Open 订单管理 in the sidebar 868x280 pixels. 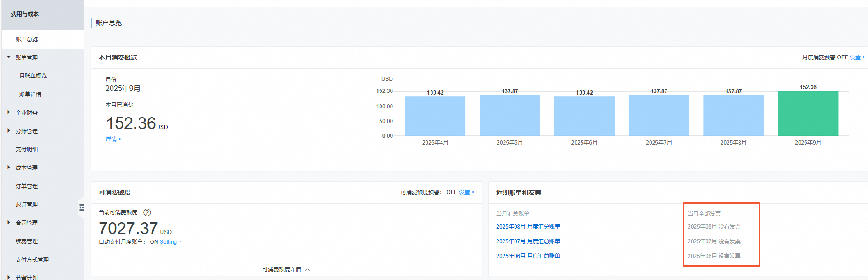(27, 186)
